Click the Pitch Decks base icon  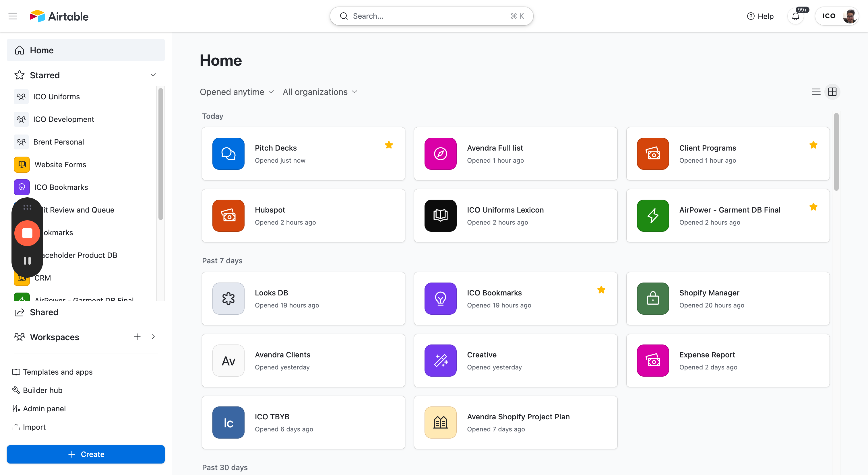tap(228, 153)
